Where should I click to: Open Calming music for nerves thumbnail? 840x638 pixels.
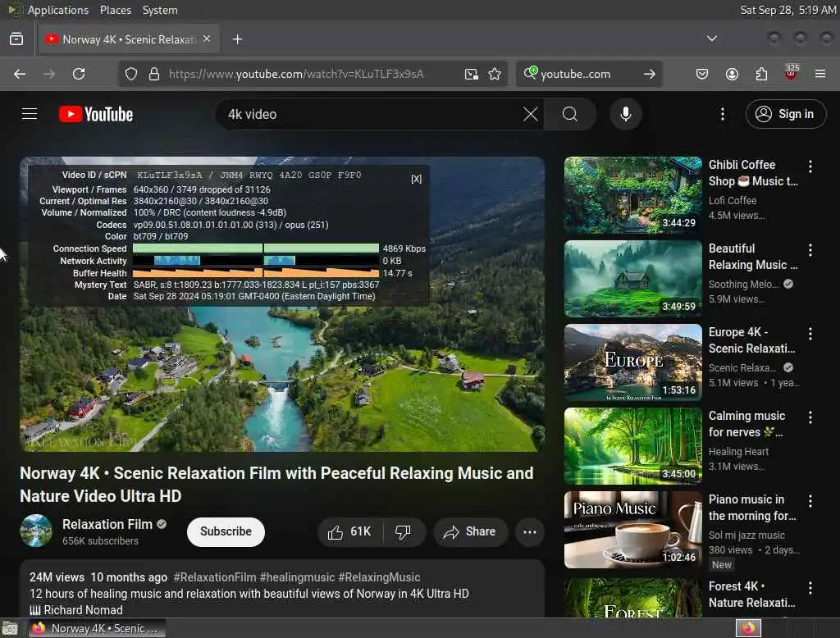tap(632, 445)
